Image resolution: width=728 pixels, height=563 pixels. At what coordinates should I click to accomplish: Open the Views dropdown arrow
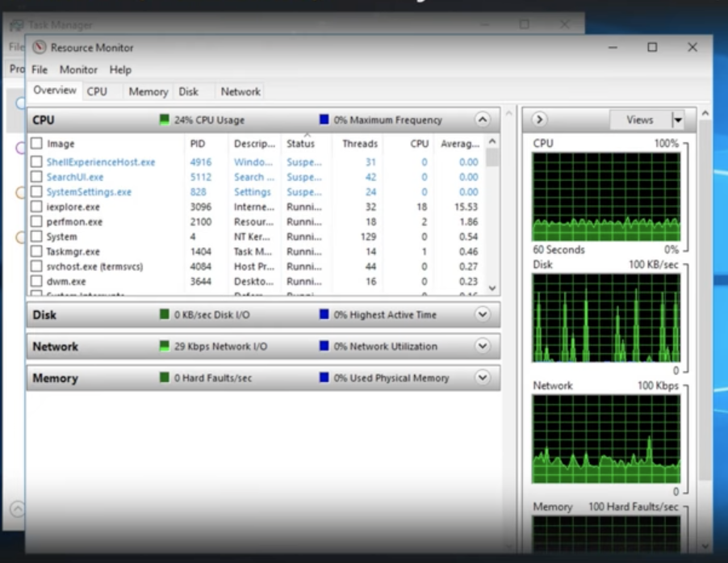678,120
